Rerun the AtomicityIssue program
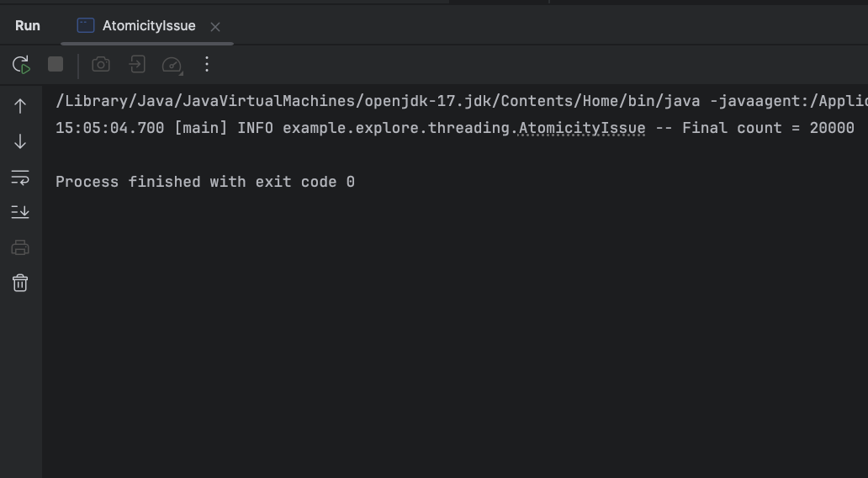This screenshot has width=868, height=478. 21,65
